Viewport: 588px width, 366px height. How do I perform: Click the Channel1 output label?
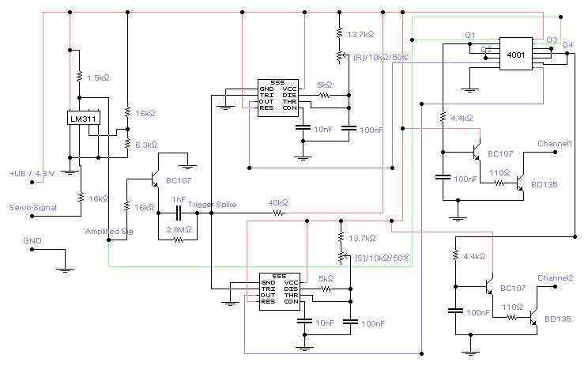[555, 144]
